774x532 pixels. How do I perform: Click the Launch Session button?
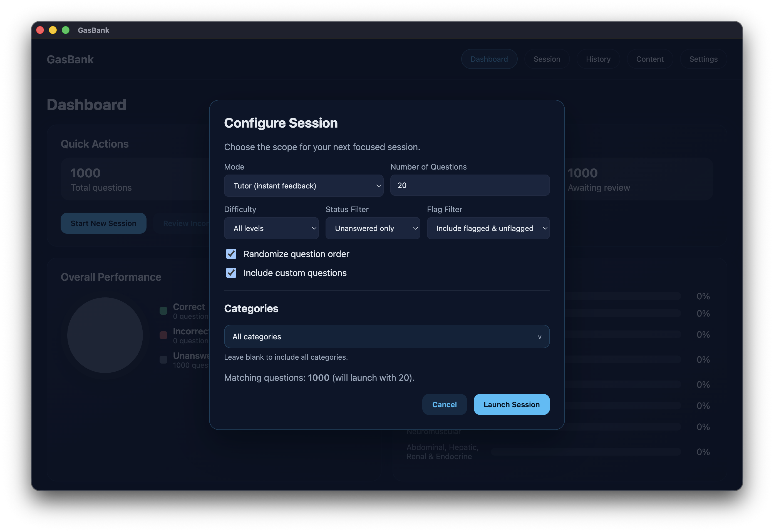point(511,404)
